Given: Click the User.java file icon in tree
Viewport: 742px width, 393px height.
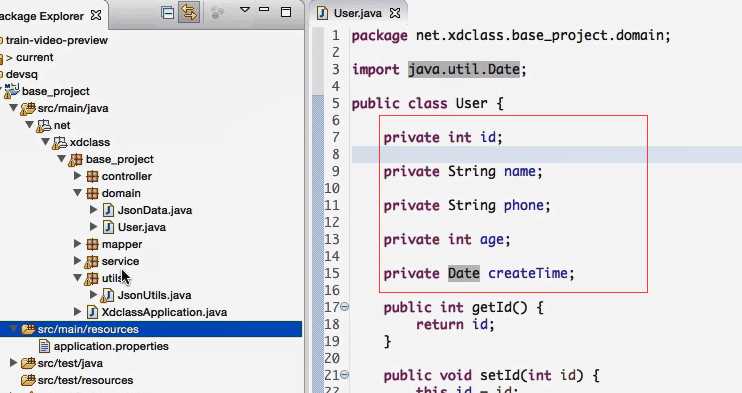Looking at the screenshot, I should tap(108, 227).
